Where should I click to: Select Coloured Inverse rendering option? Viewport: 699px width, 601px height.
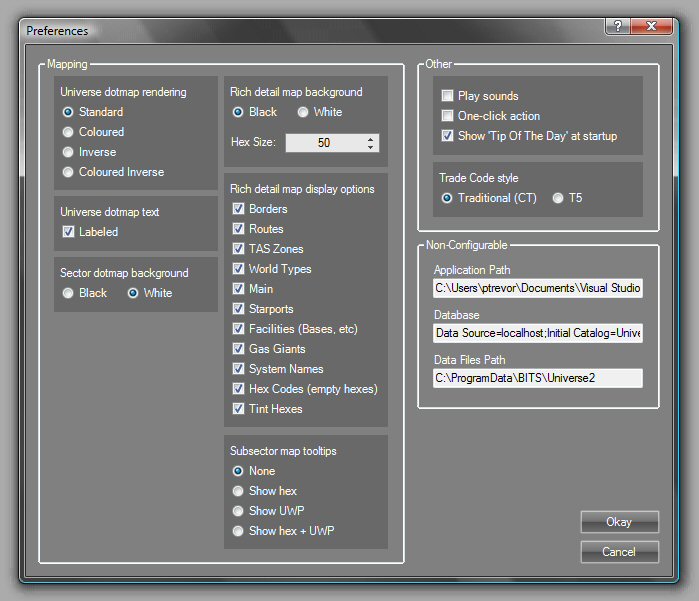(68, 172)
